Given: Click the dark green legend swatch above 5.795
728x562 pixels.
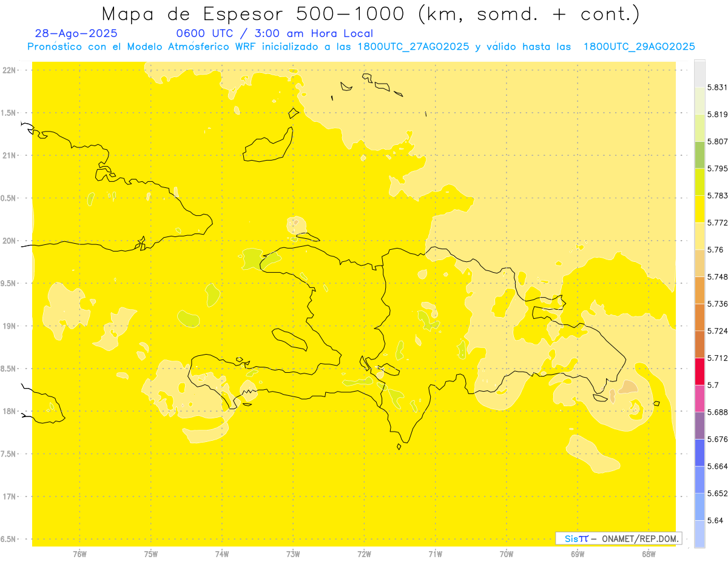Looking at the screenshot, I should click(699, 155).
